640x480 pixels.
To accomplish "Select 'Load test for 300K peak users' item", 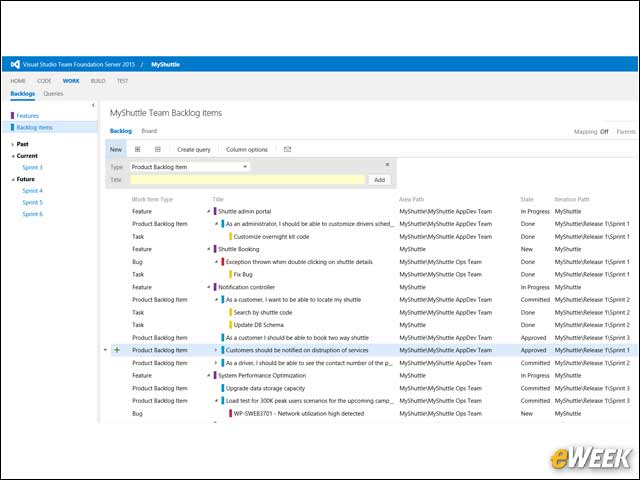I will [x=310, y=401].
